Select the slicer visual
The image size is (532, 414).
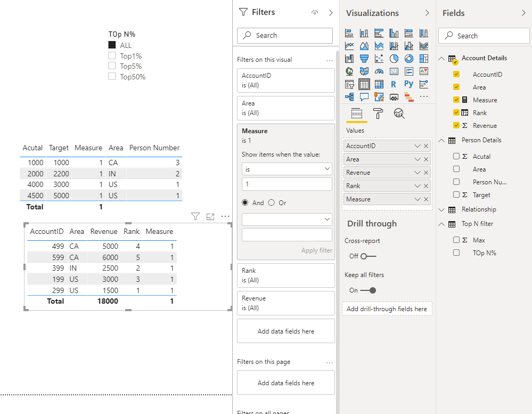349,84
